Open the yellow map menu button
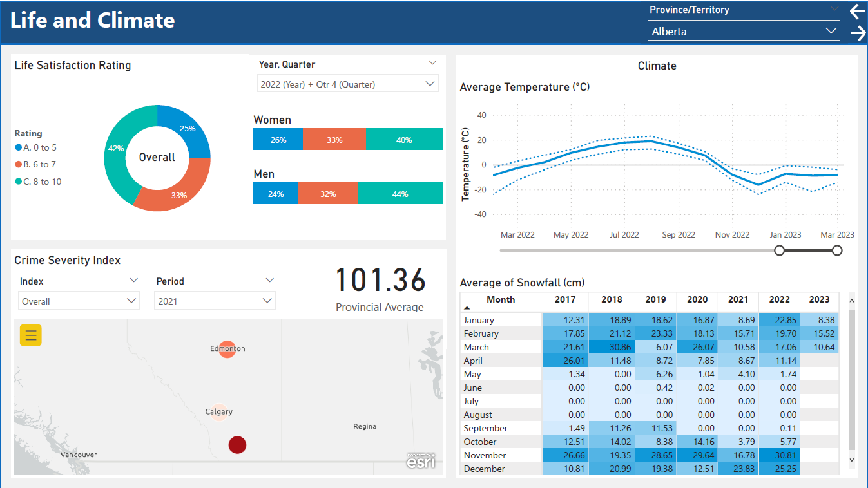The width and height of the screenshot is (868, 488). pyautogui.click(x=31, y=335)
